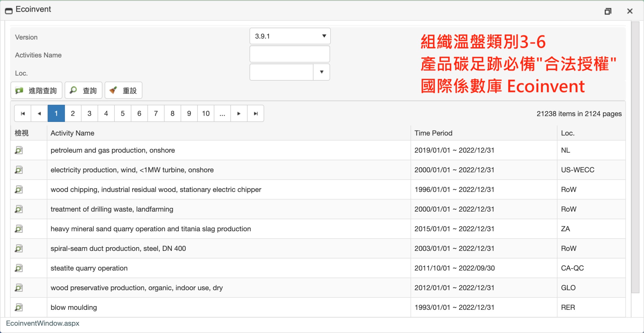Viewport: 644px width, 333px height.
Task: Switch to page 2
Action: coord(73,113)
